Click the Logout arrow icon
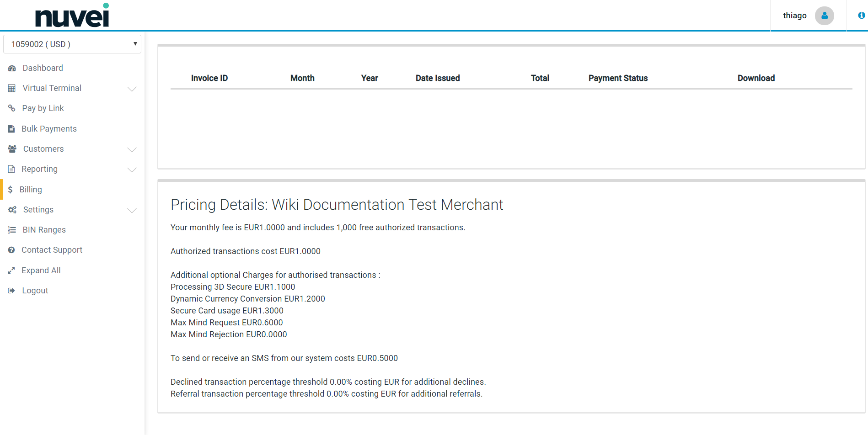868x435 pixels. [11, 291]
